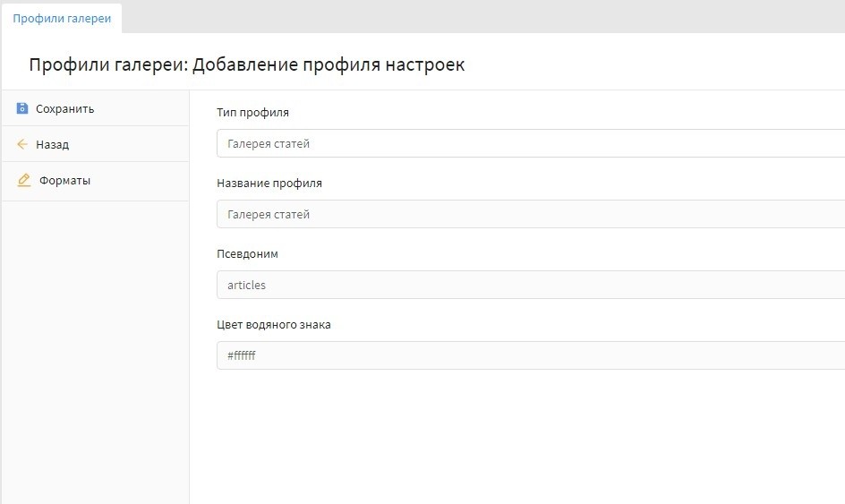Select the Цвет водяного знака color field
Image resolution: width=845 pixels, height=504 pixels.
click(x=530, y=355)
